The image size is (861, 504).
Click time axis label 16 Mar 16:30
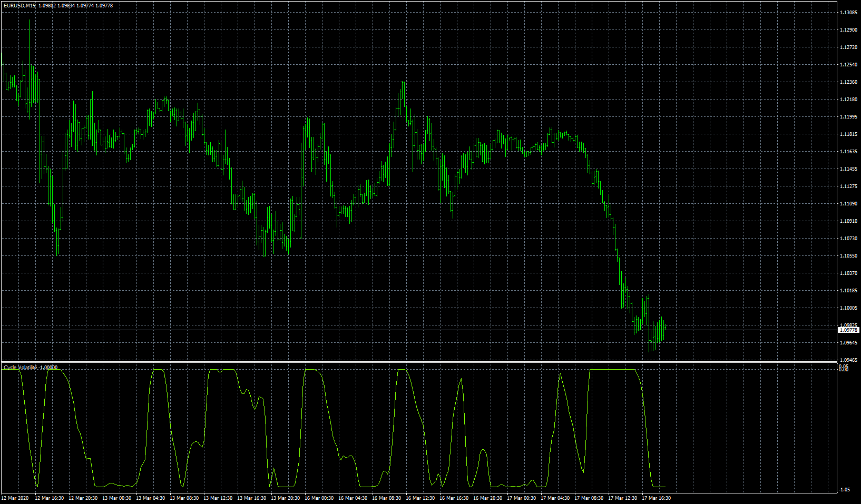(454, 498)
